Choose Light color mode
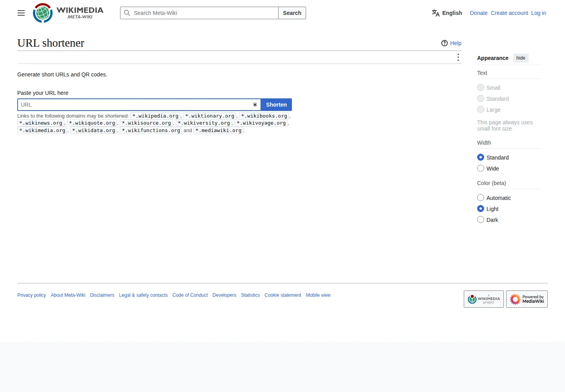Screen dimensions: 565x392 pos(481,209)
